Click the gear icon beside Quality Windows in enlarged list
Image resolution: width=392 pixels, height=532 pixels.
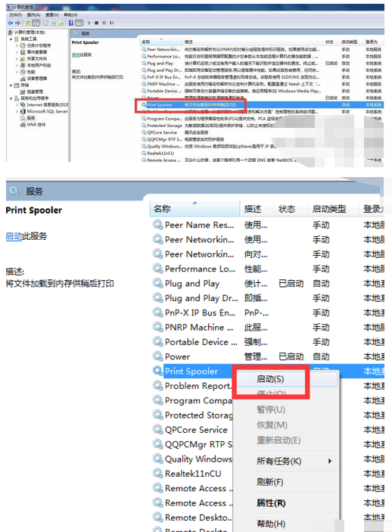tap(157, 459)
